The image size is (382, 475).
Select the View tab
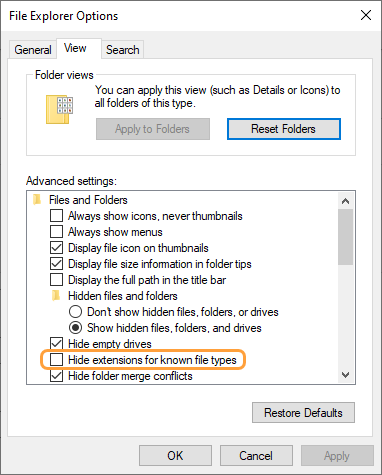click(x=79, y=48)
